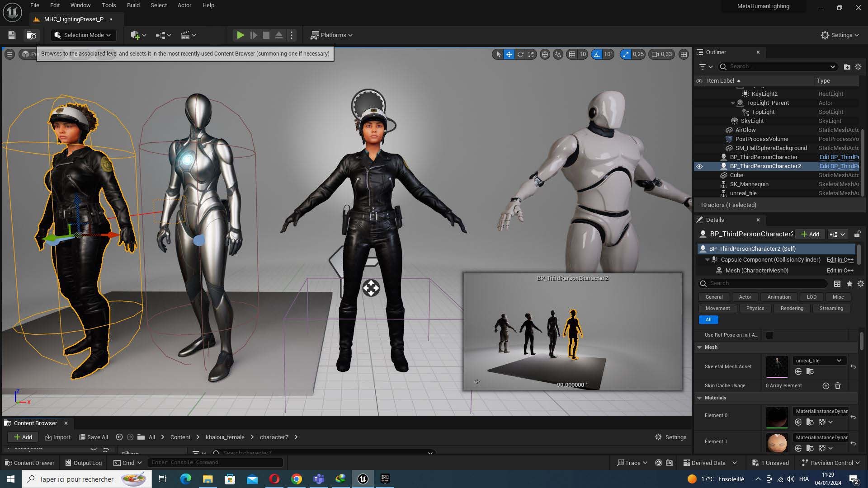The image size is (868, 488).
Task: Open the Actor menu
Action: coord(184,5)
